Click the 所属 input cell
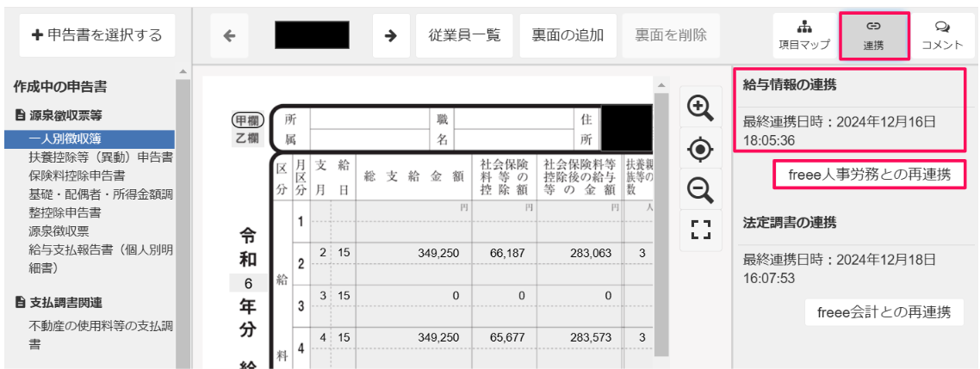Image resolution: width=980 pixels, height=369 pixels. pos(369,129)
